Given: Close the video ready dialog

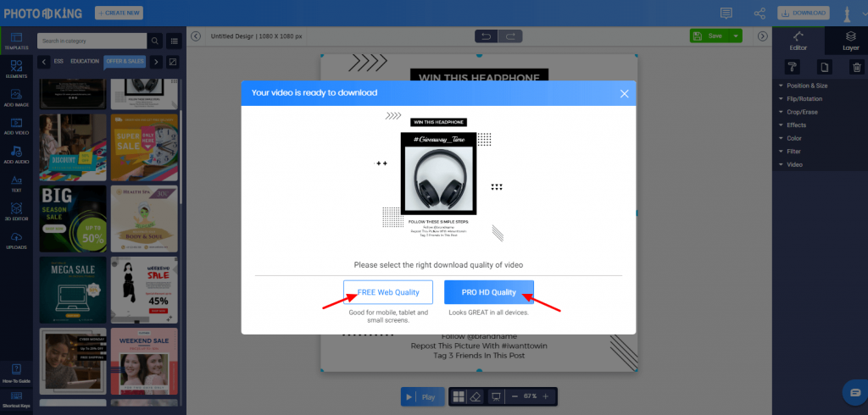Looking at the screenshot, I should coord(625,93).
